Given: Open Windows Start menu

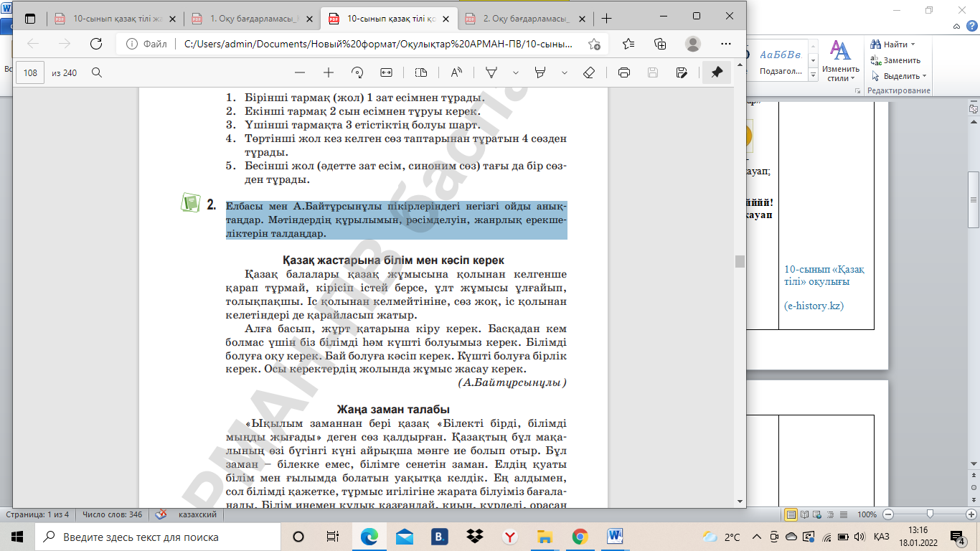Looking at the screenshot, I should coord(17,537).
